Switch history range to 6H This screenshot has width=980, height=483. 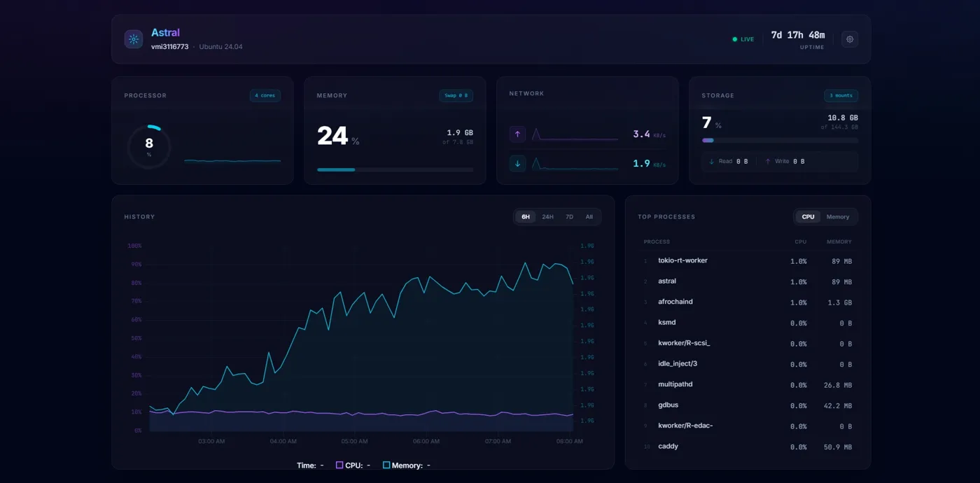pos(526,217)
